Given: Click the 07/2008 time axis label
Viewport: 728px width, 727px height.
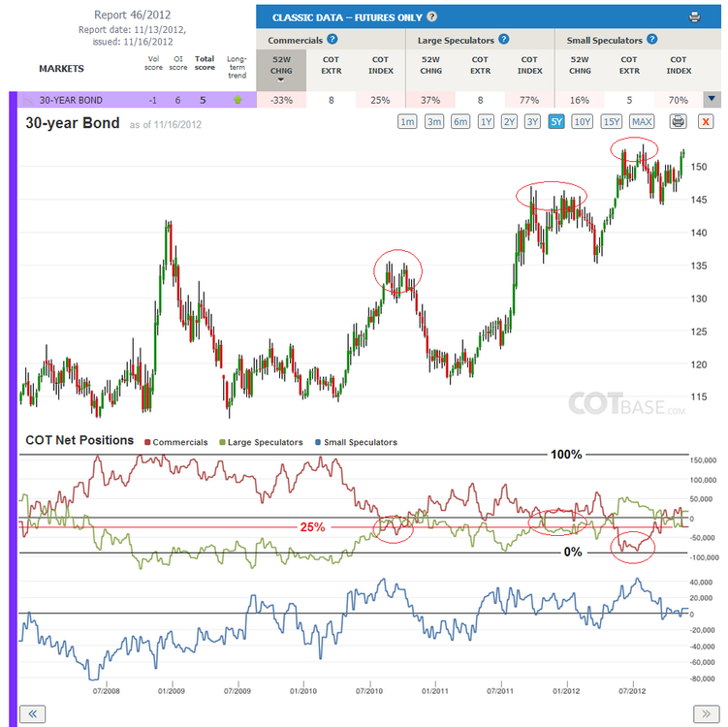Looking at the screenshot, I should point(106,691).
